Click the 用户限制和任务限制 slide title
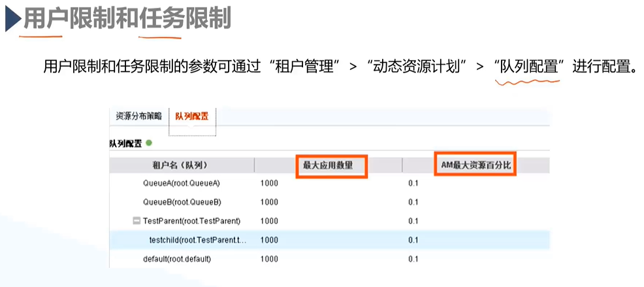 tap(127, 19)
